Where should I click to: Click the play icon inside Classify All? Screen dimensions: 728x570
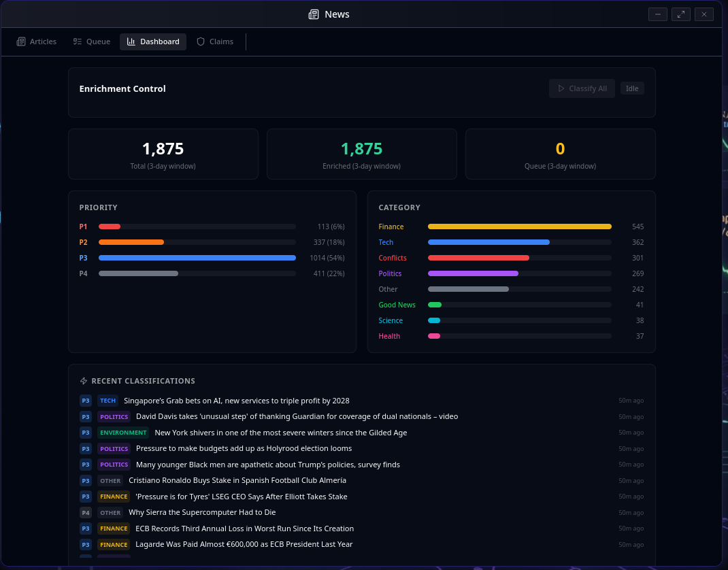(x=561, y=88)
